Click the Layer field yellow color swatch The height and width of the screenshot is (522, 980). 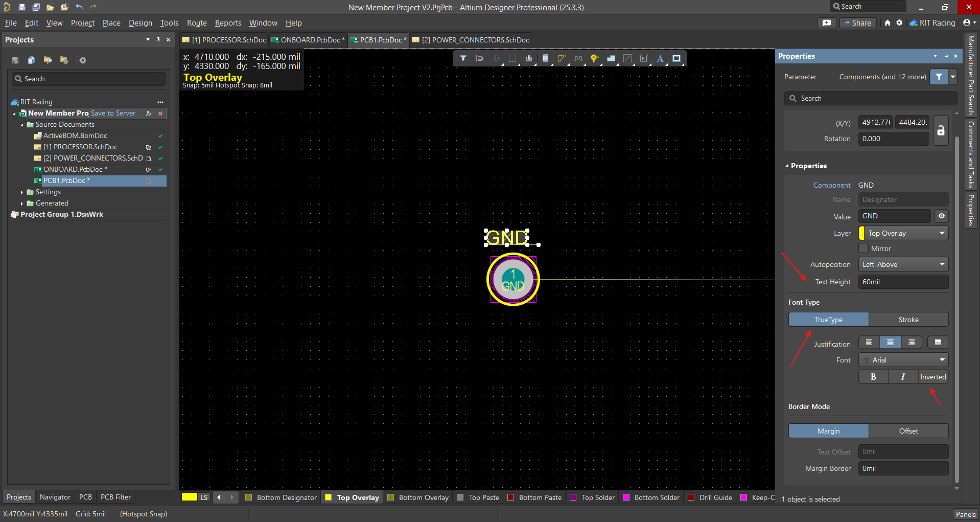[862, 233]
